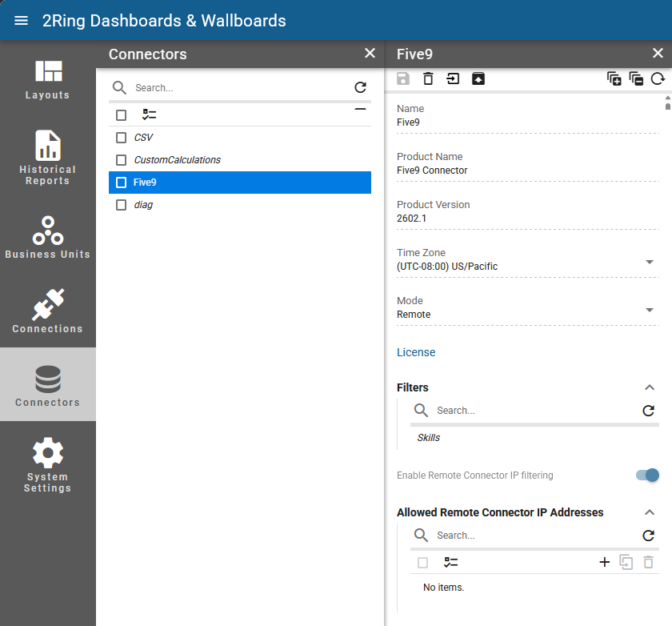672x626 pixels.
Task: Open the Layouts section
Action: pos(47,80)
